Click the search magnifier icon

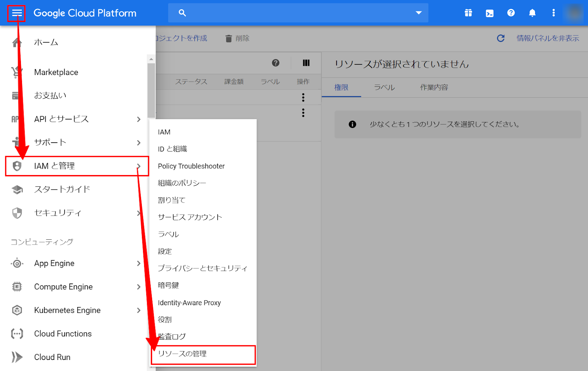[182, 13]
